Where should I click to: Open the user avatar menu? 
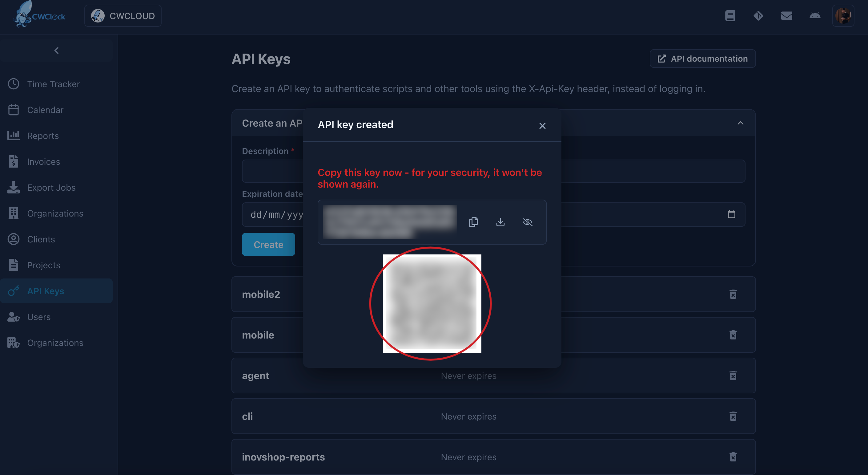coord(843,16)
